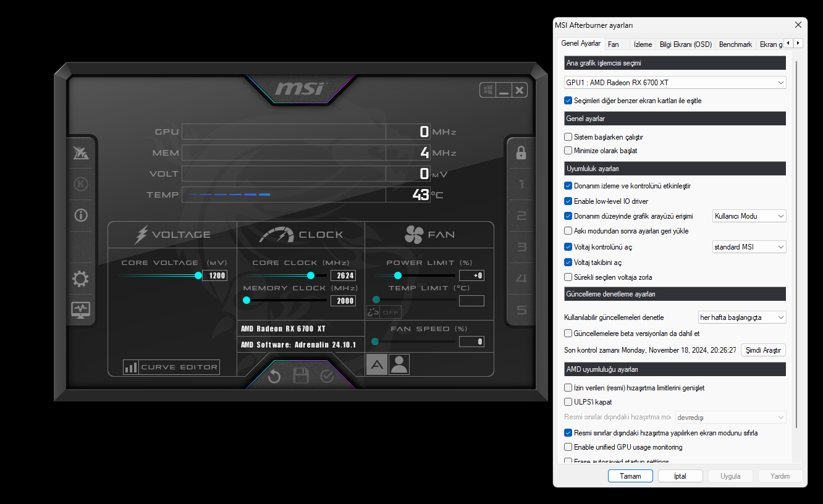Open the Bilgi Ekranı (OSD) tab
Viewport: 823px width, 504px height.
coord(686,44)
